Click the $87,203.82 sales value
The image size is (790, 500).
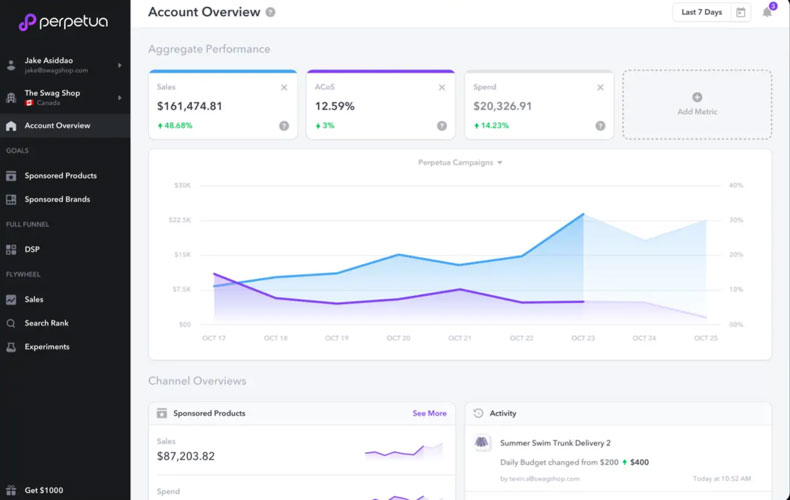click(186, 456)
